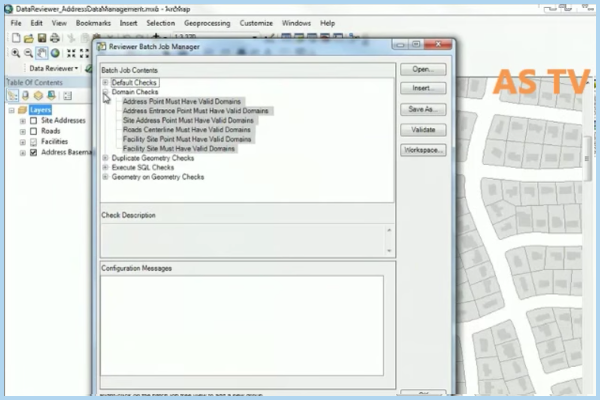The width and height of the screenshot is (600, 400).
Task: Click the Print icon in toolbar
Action: pos(55,38)
